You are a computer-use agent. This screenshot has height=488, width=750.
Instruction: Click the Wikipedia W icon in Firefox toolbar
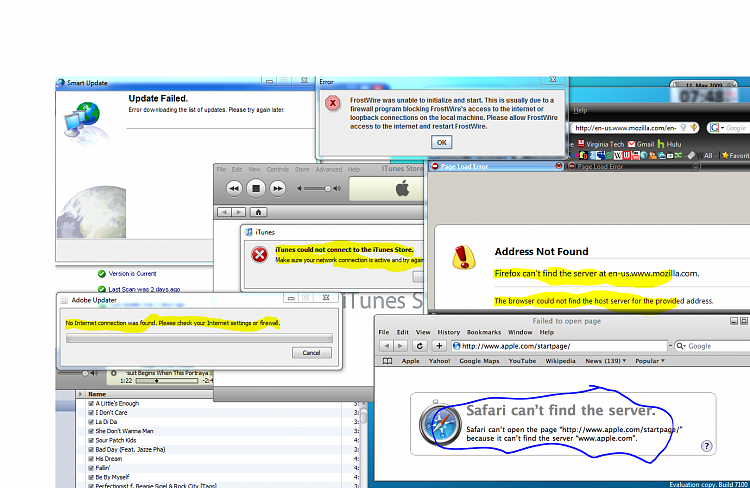point(618,155)
